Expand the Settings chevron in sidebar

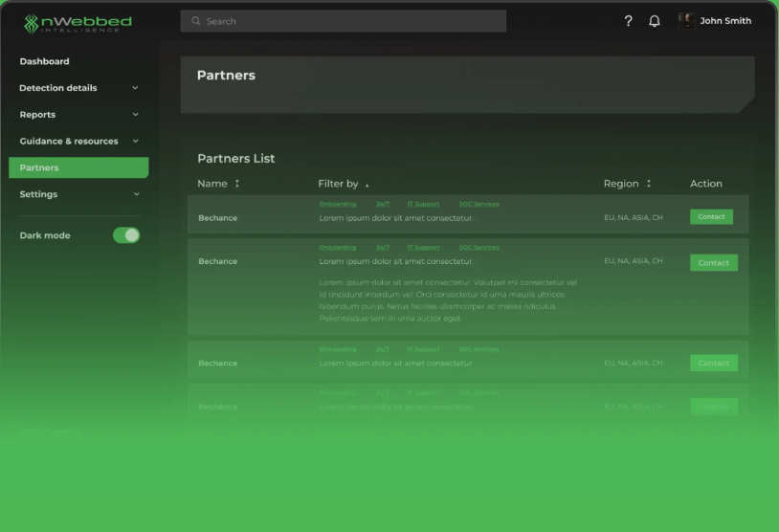[135, 194]
